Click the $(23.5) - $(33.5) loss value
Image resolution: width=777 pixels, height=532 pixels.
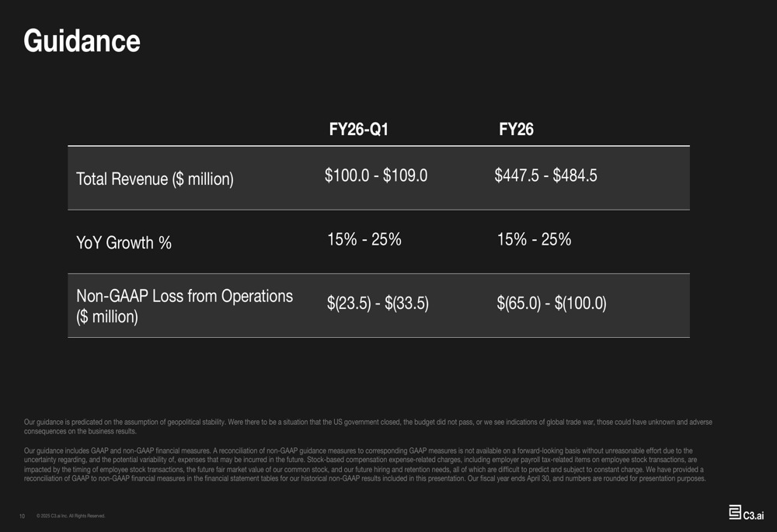[x=378, y=303]
